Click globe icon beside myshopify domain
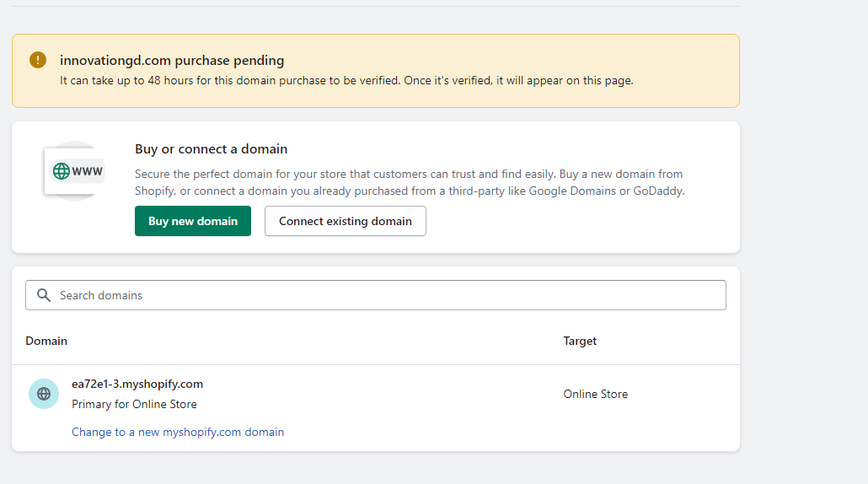Image resolution: width=868 pixels, height=484 pixels. (x=44, y=394)
